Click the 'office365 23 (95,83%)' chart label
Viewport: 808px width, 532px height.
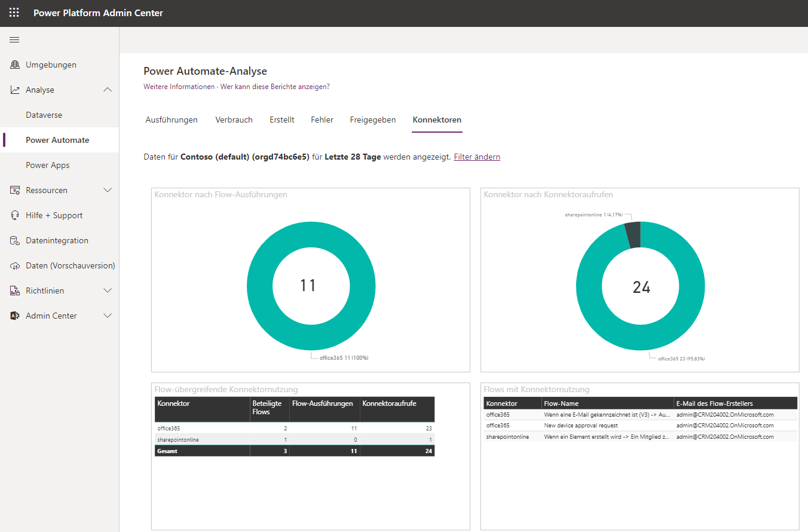(x=681, y=359)
